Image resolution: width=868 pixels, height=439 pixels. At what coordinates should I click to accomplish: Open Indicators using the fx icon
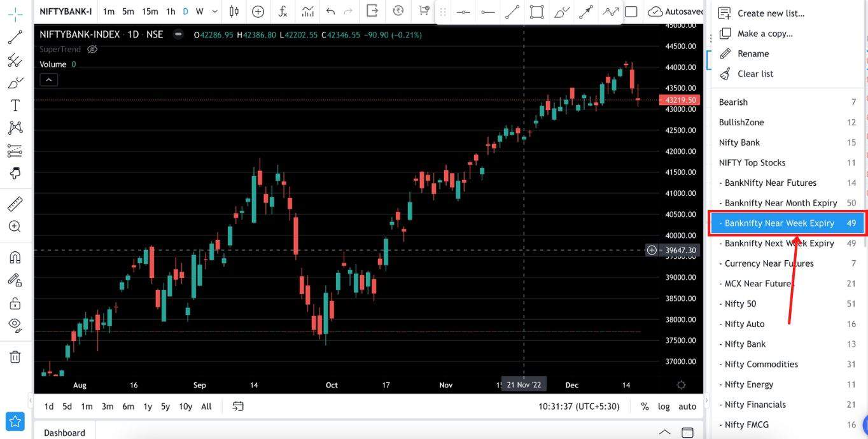click(282, 11)
